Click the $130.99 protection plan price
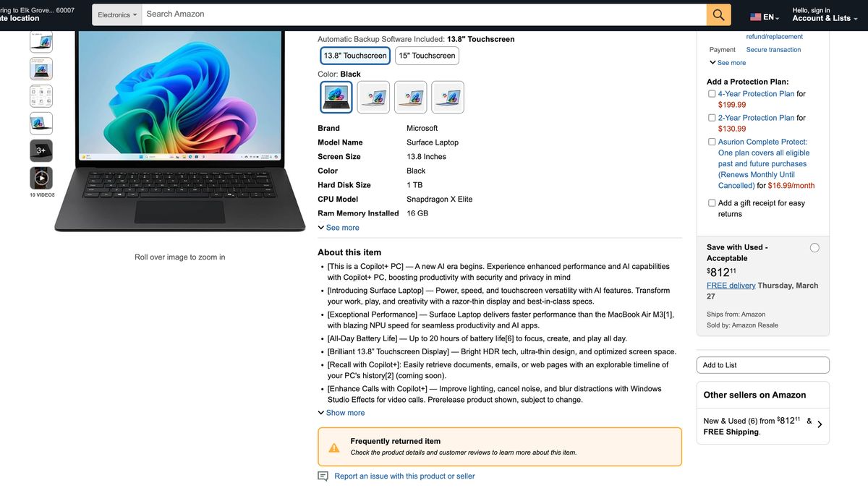Screen dimensions: 868x488 (x=732, y=129)
